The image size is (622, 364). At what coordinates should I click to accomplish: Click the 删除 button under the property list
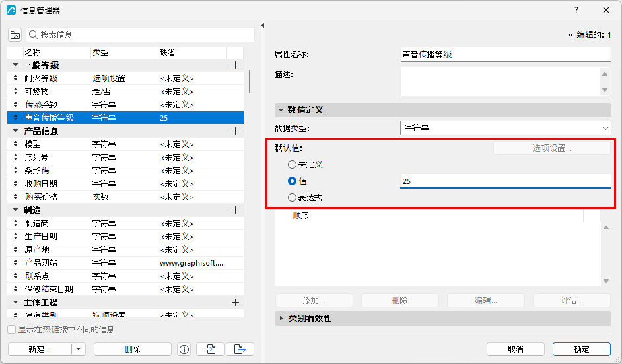133,349
